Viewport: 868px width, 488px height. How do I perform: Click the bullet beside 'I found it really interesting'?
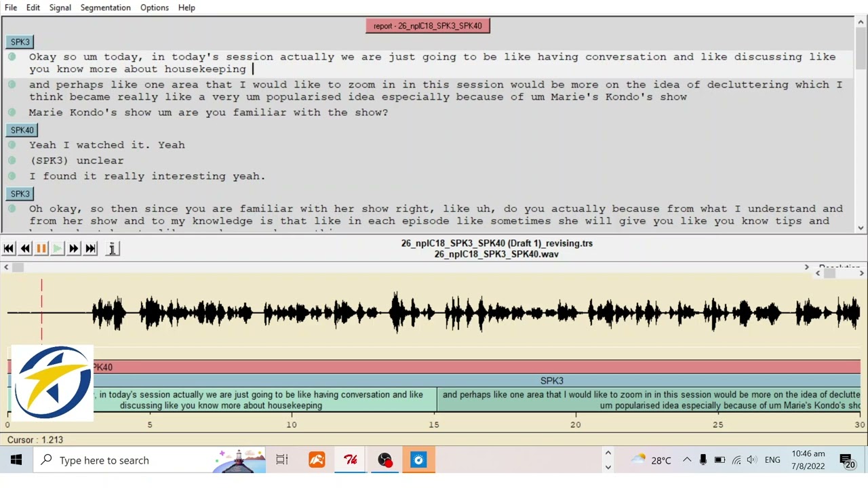tap(12, 176)
